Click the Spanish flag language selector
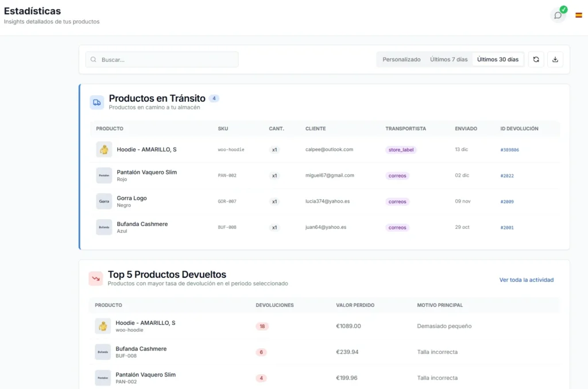The width and height of the screenshot is (588, 389). [578, 15]
